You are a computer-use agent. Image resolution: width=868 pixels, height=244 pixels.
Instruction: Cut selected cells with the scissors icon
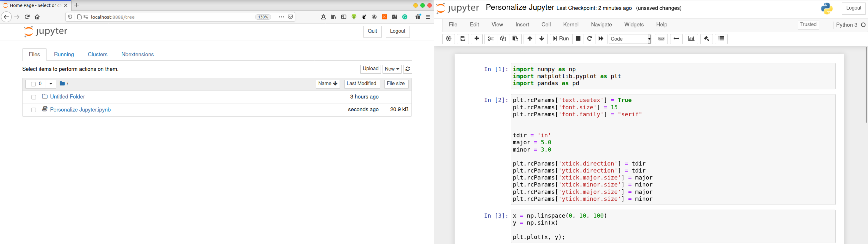491,39
